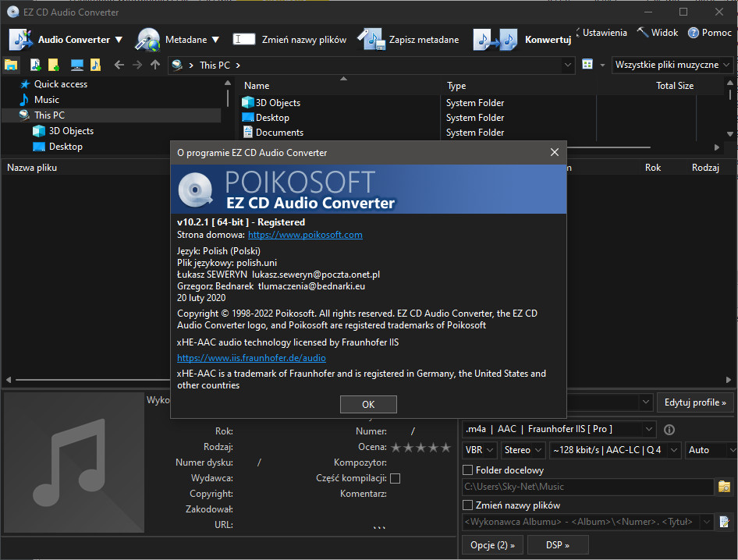Click the Konwertuj convert icon
This screenshot has height=560, width=738.
tap(495, 40)
